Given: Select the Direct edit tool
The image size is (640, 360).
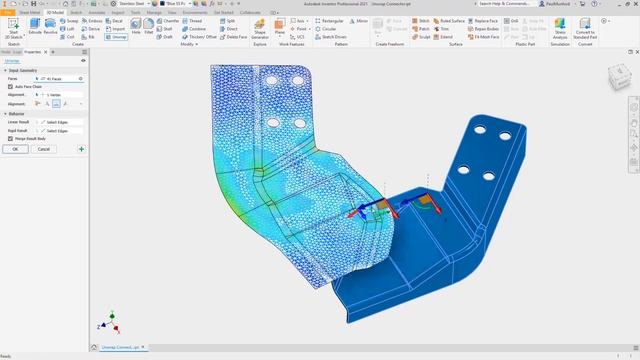Looking at the screenshot, I should pos(229,29).
